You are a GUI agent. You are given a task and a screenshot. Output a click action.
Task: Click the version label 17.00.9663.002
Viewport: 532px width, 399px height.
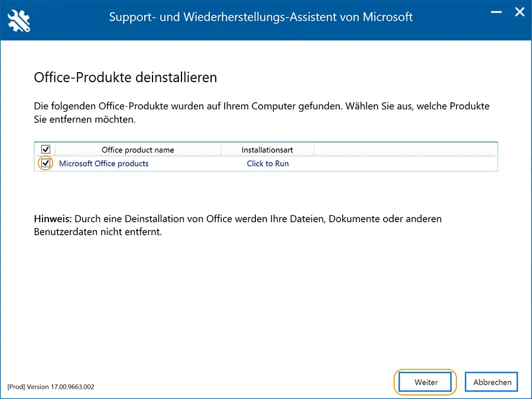[x=51, y=387]
